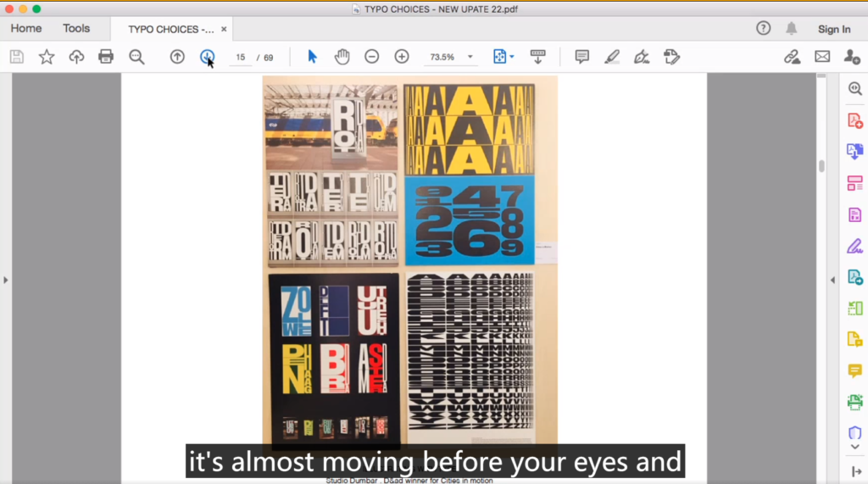Click the fit page view icon

pyautogui.click(x=499, y=57)
